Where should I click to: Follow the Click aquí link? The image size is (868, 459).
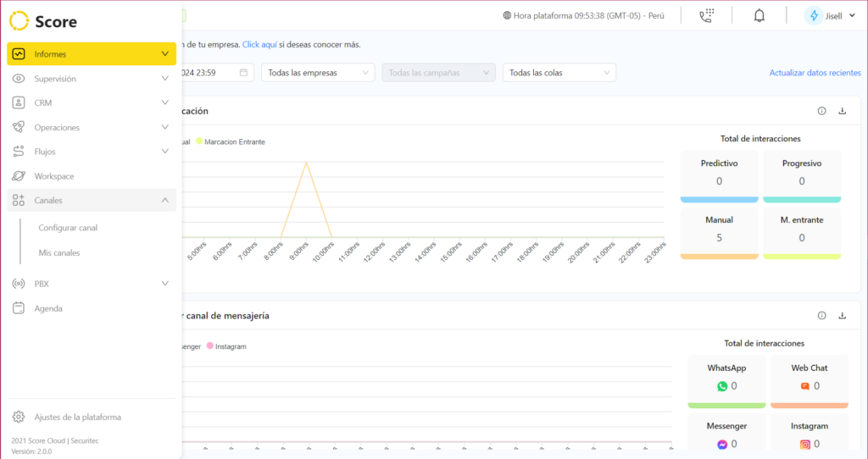coord(259,44)
